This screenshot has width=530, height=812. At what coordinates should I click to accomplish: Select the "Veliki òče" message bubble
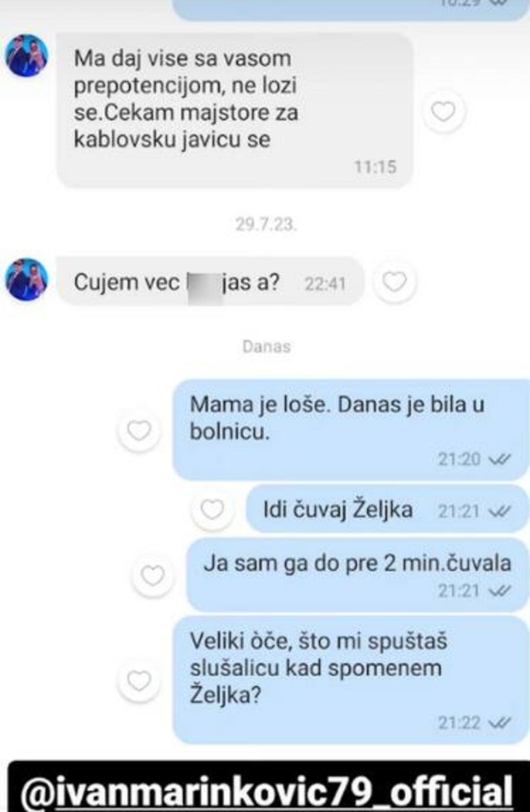[x=351, y=680]
